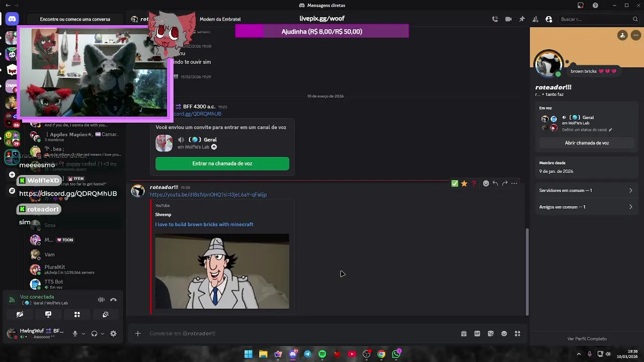The width and height of the screenshot is (644, 362).
Task: Click the Ajudinha donation progress bar
Action: (x=322, y=32)
